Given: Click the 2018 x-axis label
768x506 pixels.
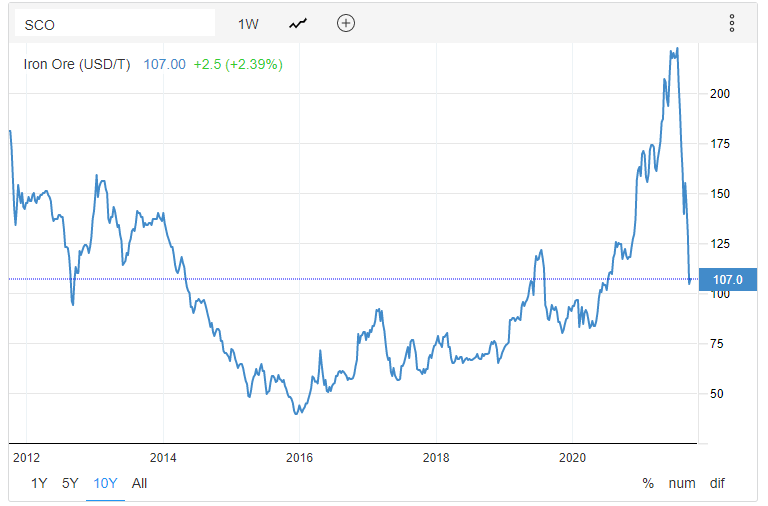Looking at the screenshot, I should [436, 458].
